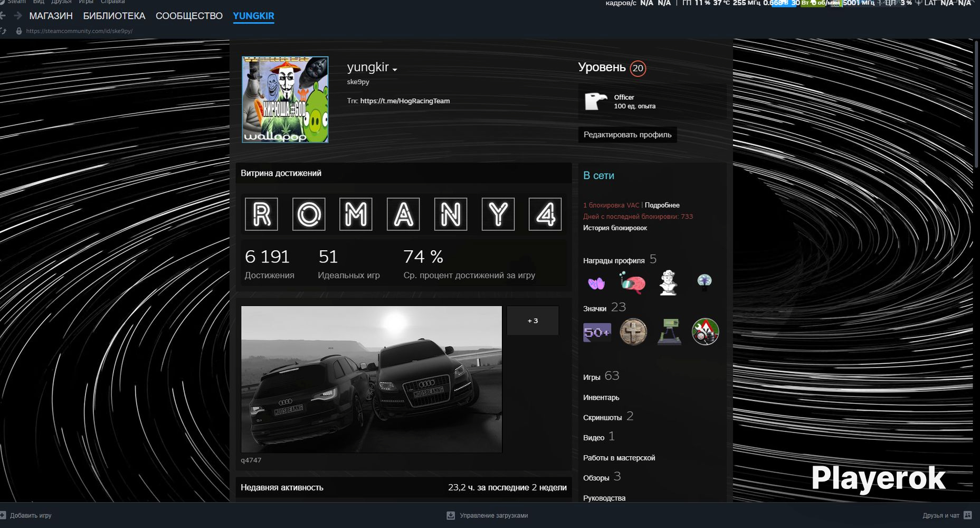Screen dimensions: 980x528
Task: Open the Справка menu
Action: 112,2
